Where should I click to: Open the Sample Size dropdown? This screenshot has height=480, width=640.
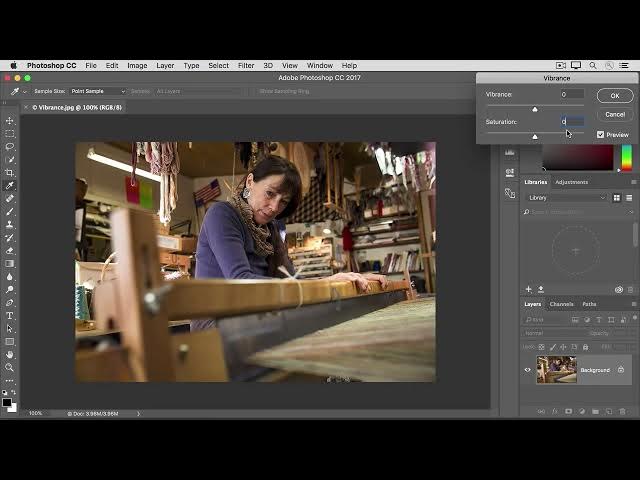pos(98,91)
